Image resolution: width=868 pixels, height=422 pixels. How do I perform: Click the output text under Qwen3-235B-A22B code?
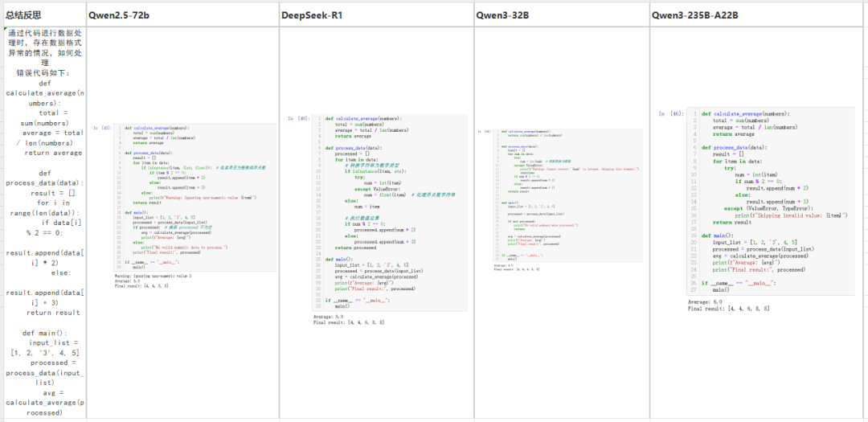click(x=723, y=305)
